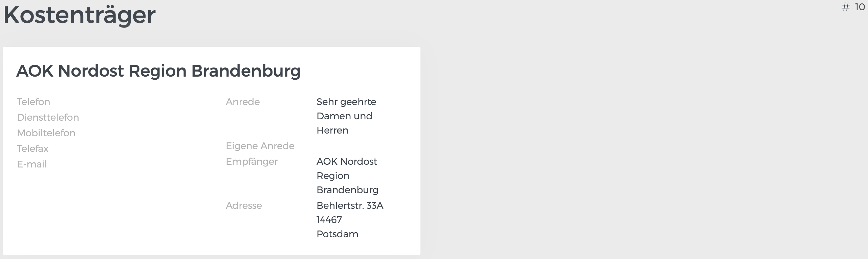Viewport: 868px width, 259px height.
Task: Click the city name Potsdam
Action: (337, 234)
